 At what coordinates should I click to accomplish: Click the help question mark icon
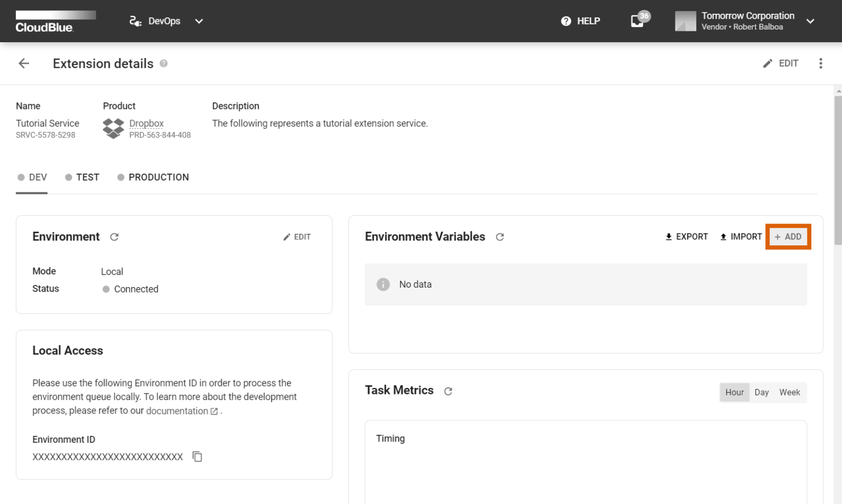tap(566, 21)
